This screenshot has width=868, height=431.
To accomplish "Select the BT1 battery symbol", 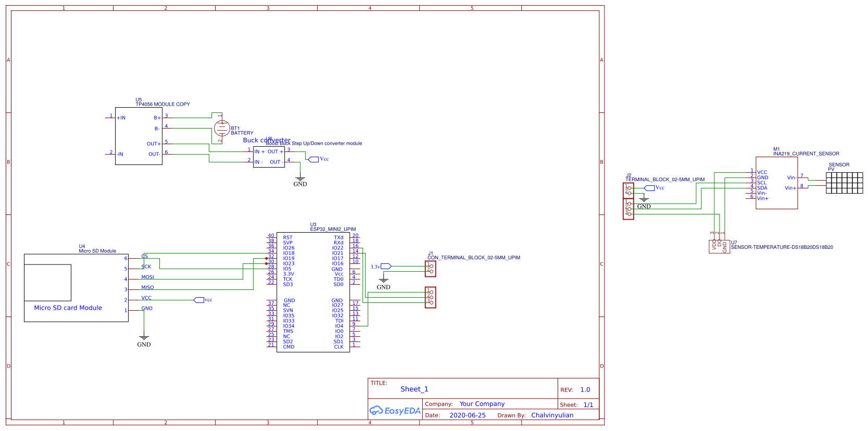I will pos(221,128).
